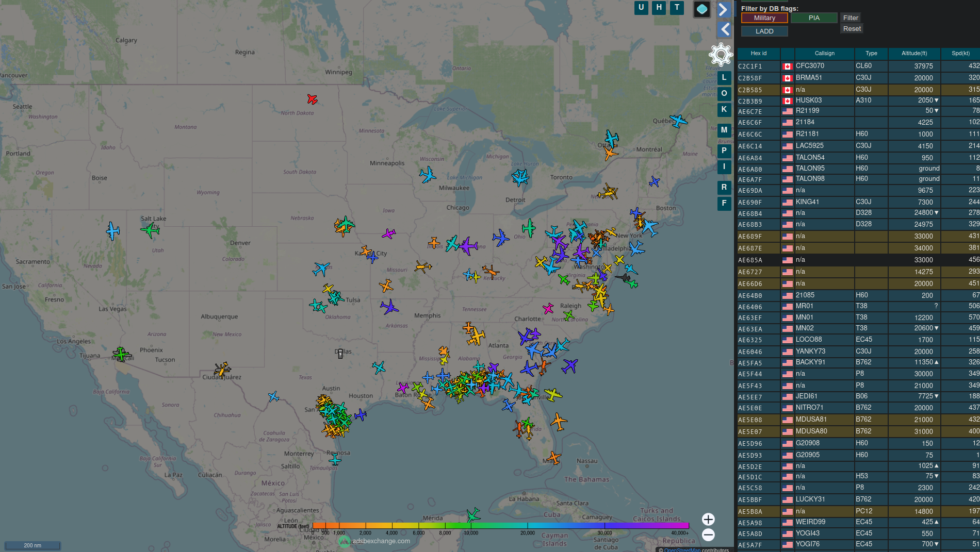
Task: Click the right chevron sidebar button
Action: point(724,9)
